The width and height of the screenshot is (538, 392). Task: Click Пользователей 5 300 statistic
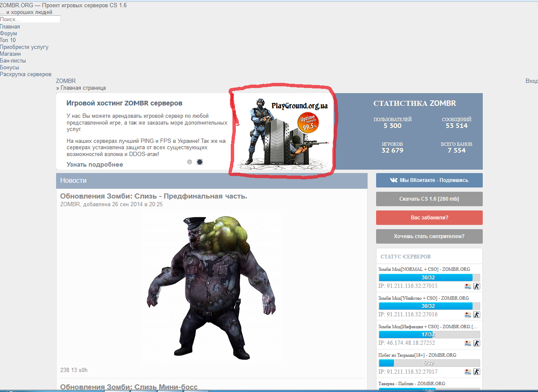coord(393,123)
